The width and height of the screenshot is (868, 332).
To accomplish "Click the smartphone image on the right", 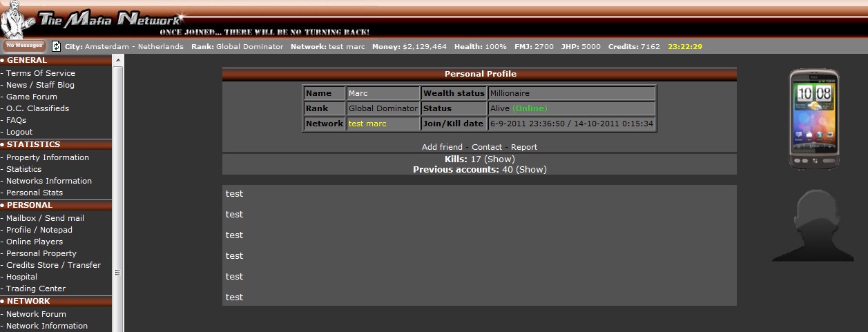I will tap(814, 119).
